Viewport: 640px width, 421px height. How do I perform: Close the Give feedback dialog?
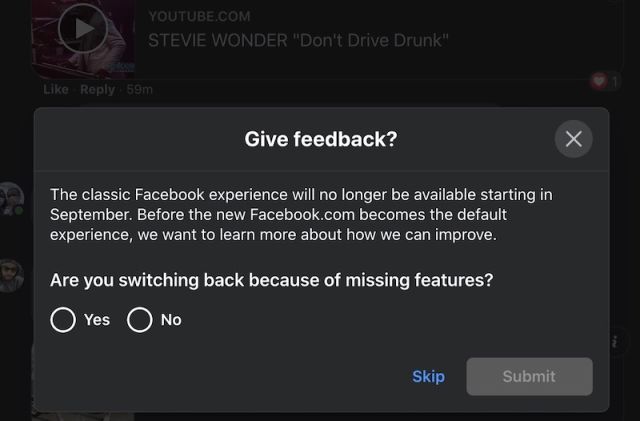[x=573, y=139]
